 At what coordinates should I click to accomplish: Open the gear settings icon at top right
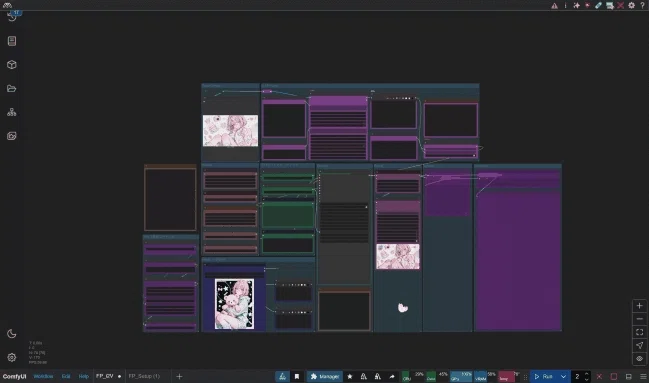click(x=631, y=5)
